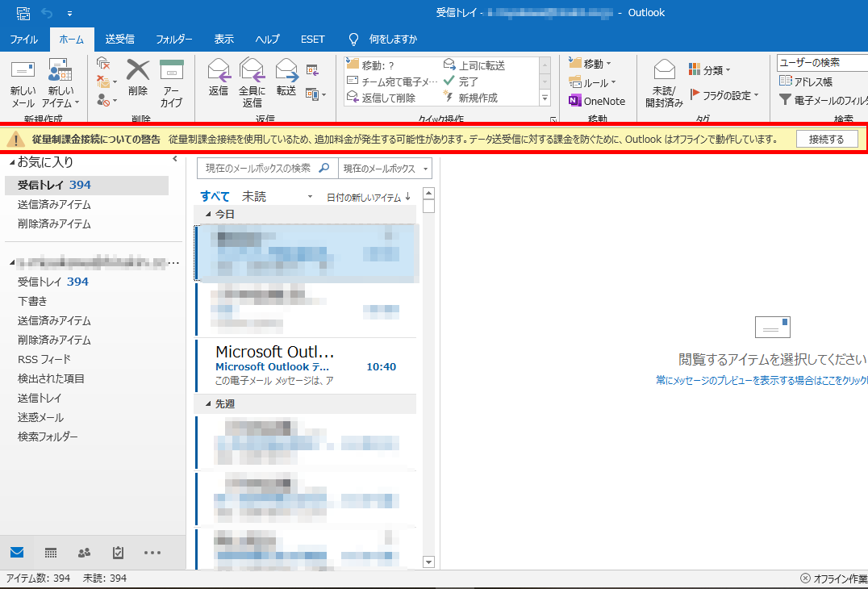Image resolution: width=868 pixels, height=589 pixels.
Task: Open the 分類 categorize dropdown
Action: click(x=710, y=70)
